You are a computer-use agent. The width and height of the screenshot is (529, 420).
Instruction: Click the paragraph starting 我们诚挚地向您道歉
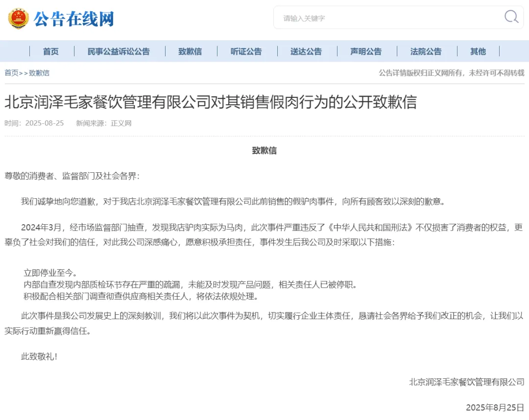tap(234, 202)
